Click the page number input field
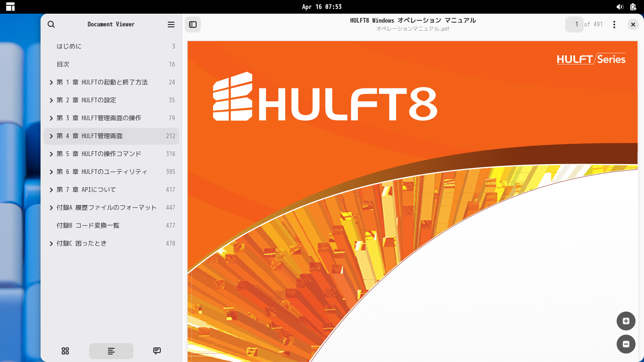The image size is (644, 362). click(575, 25)
